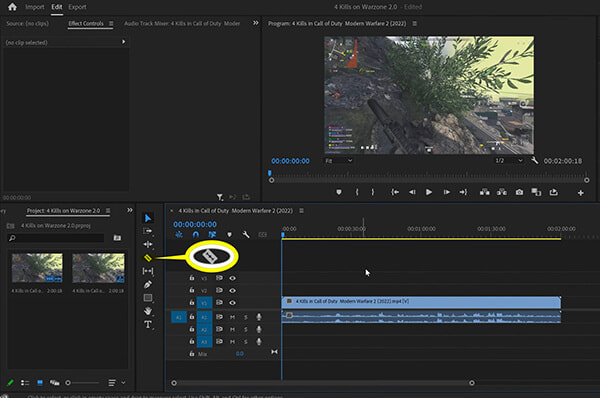The height and width of the screenshot is (398, 600).
Task: Toggle insert sequences as nests
Action: (x=179, y=235)
